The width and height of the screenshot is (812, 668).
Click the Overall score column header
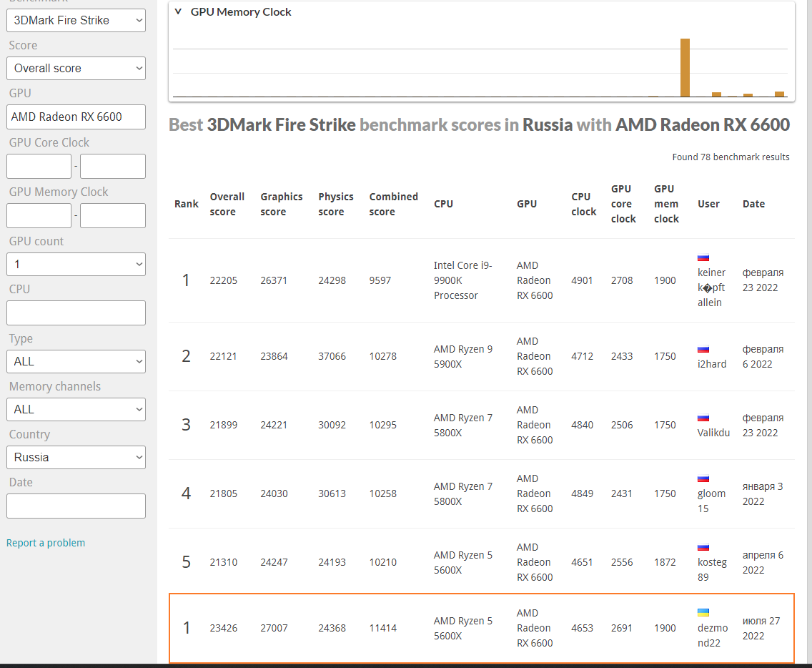point(227,204)
